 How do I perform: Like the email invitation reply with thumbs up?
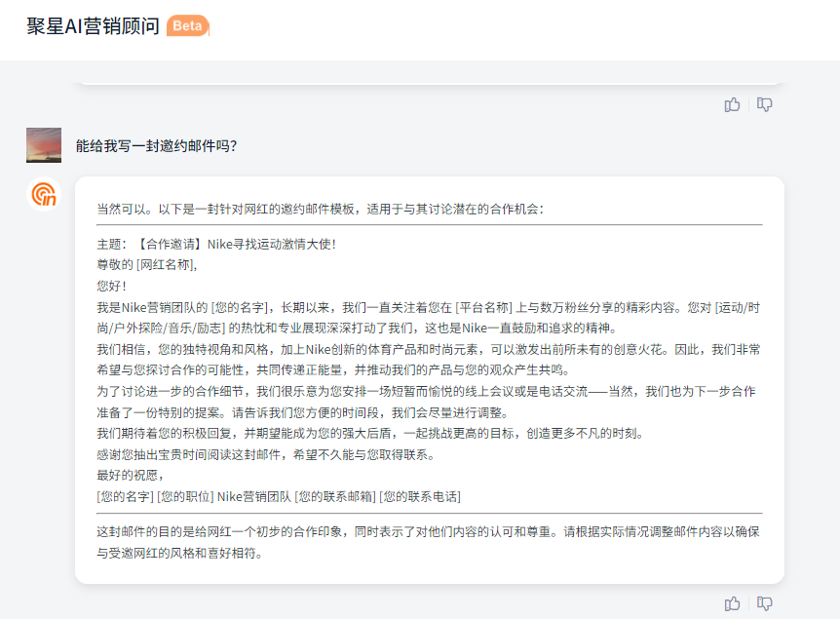click(x=732, y=604)
